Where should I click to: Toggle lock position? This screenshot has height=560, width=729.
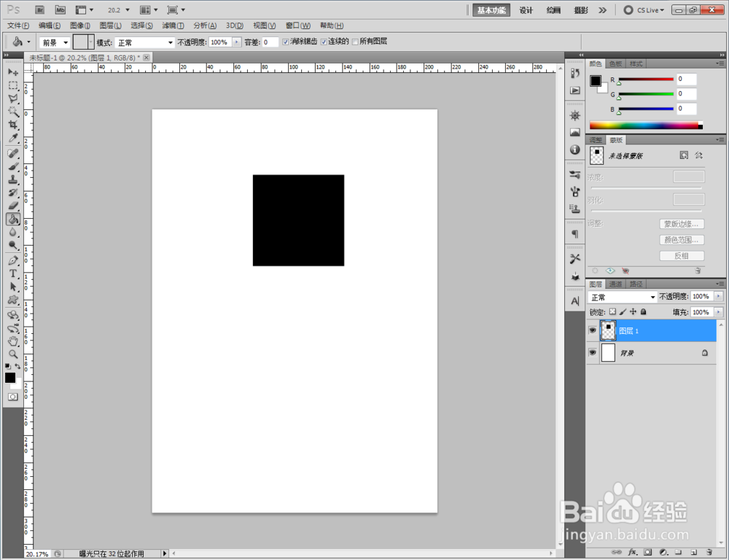point(634,311)
